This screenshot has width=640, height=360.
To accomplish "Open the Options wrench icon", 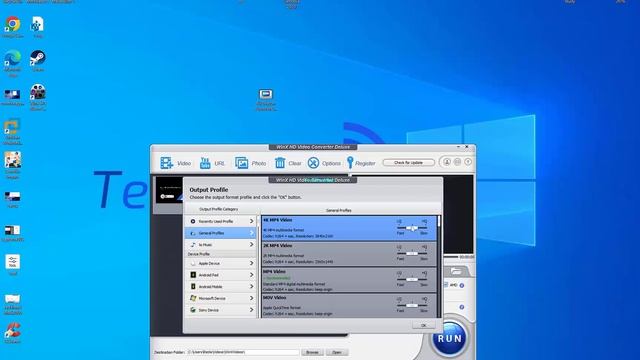I will coord(313,163).
